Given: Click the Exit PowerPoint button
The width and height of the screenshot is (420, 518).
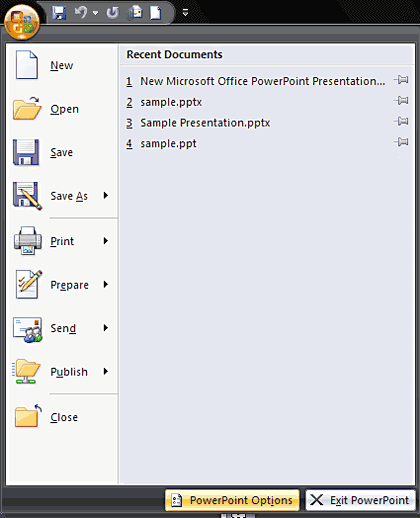Looking at the screenshot, I should click(360, 500).
